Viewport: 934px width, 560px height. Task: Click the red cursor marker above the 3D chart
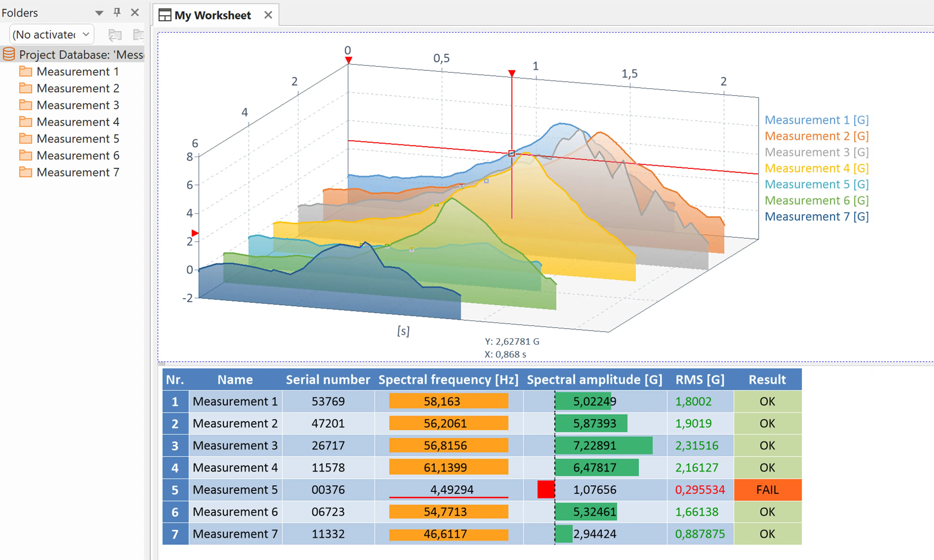pos(512,73)
